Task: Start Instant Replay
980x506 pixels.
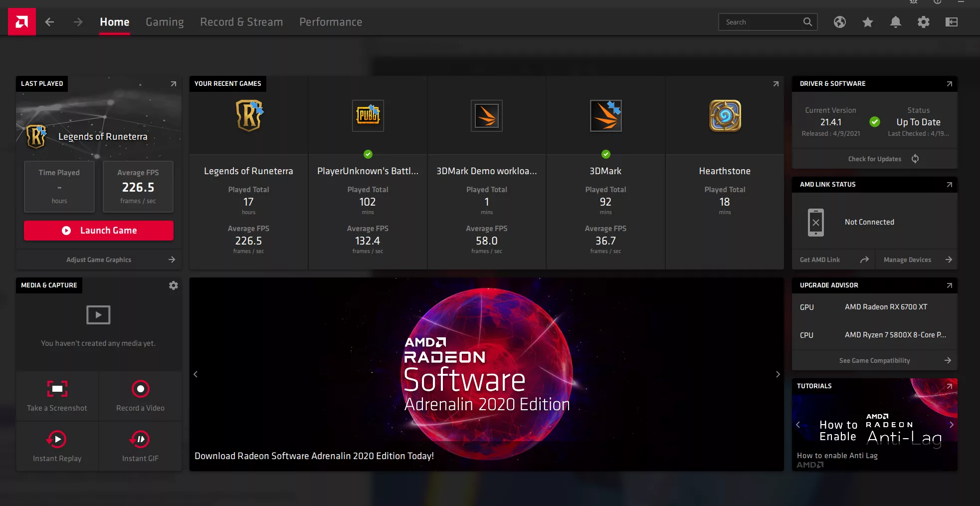Action: [57, 447]
